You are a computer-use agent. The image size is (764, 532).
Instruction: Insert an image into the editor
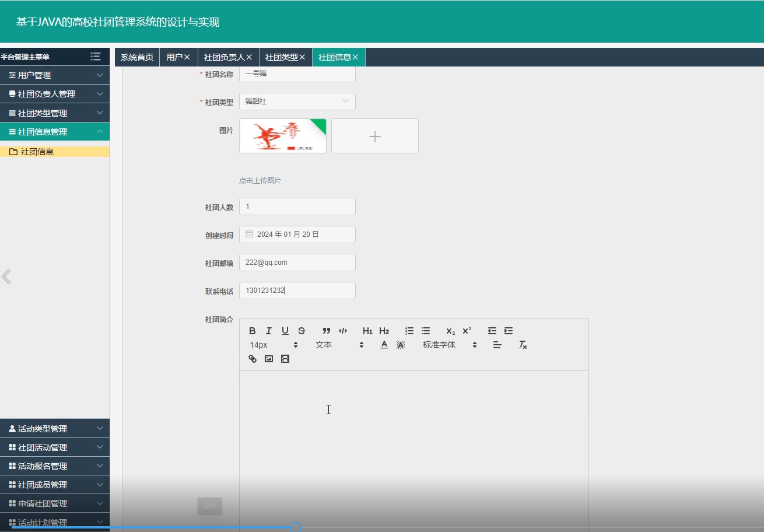point(269,359)
